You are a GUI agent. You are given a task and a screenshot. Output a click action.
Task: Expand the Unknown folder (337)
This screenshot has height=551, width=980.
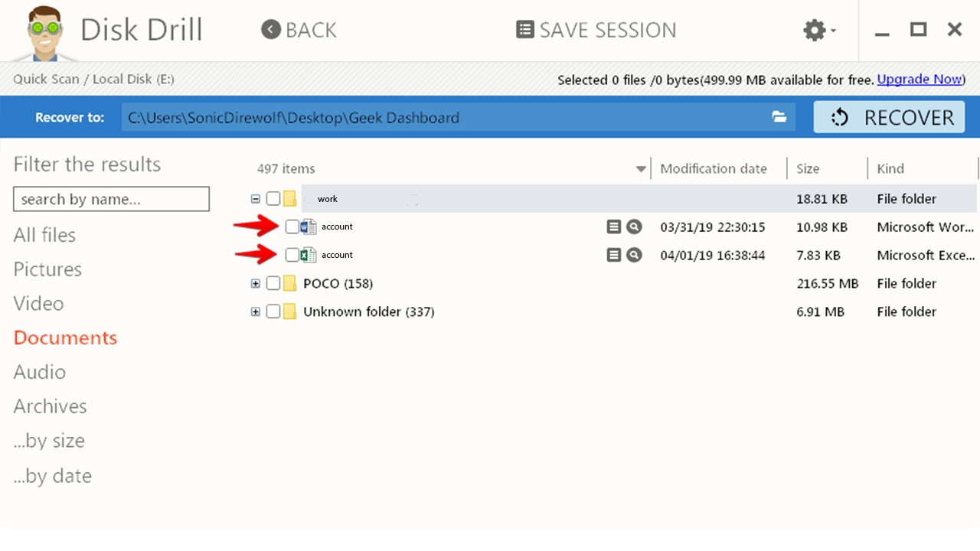tap(256, 312)
